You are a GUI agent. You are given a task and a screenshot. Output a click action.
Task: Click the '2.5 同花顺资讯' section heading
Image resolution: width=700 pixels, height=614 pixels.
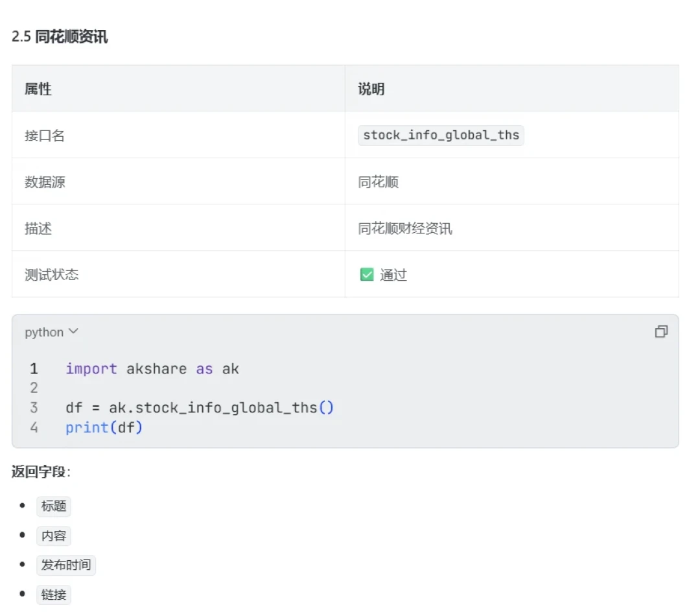60,36
